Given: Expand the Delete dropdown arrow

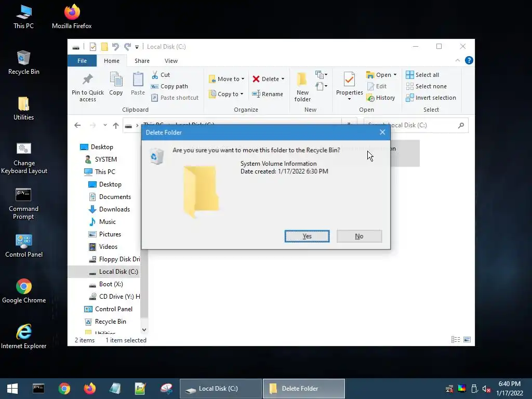Looking at the screenshot, I should (283, 79).
